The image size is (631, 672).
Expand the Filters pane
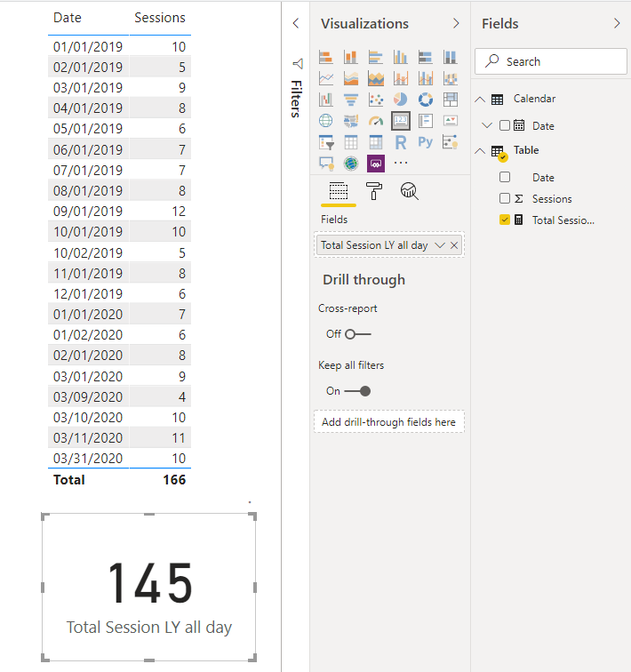296,23
